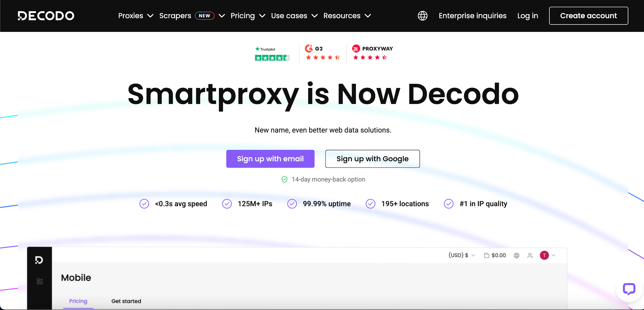Click the dashboard add-apps grid icon
The image size is (644, 310).
coord(40,281)
